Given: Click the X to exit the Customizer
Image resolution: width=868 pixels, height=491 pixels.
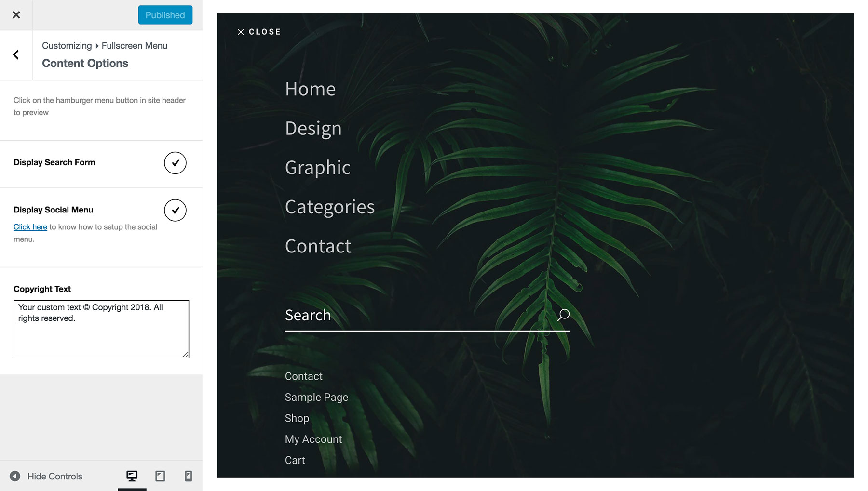Looking at the screenshot, I should coord(16,14).
